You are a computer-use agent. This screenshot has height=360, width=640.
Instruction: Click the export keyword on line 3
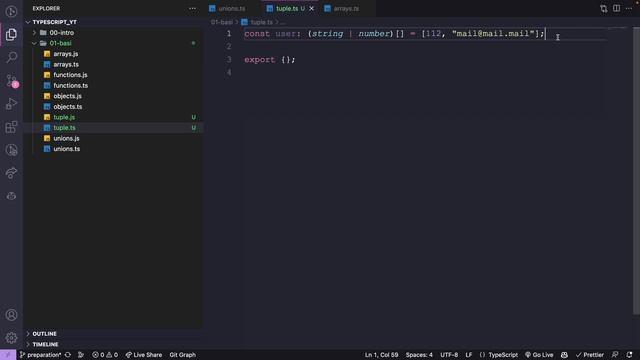259,60
